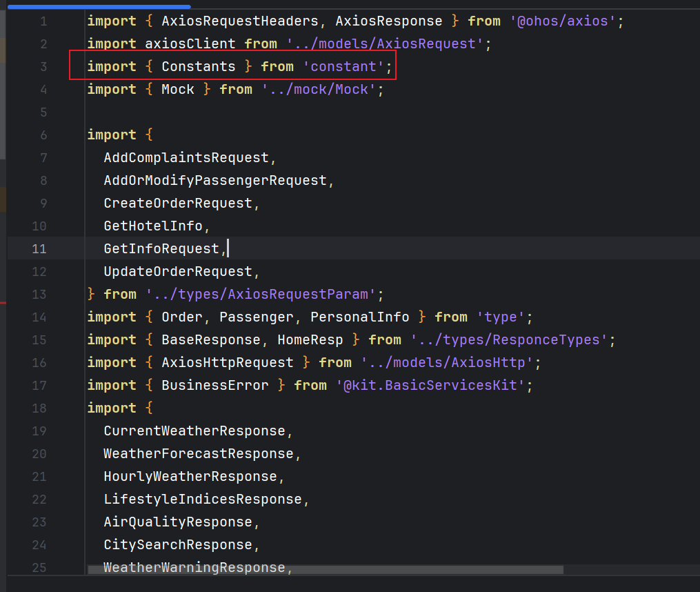Image resolution: width=700 pixels, height=592 pixels.
Task: Place cursor on CreateOrderRequest
Action: [x=178, y=204]
